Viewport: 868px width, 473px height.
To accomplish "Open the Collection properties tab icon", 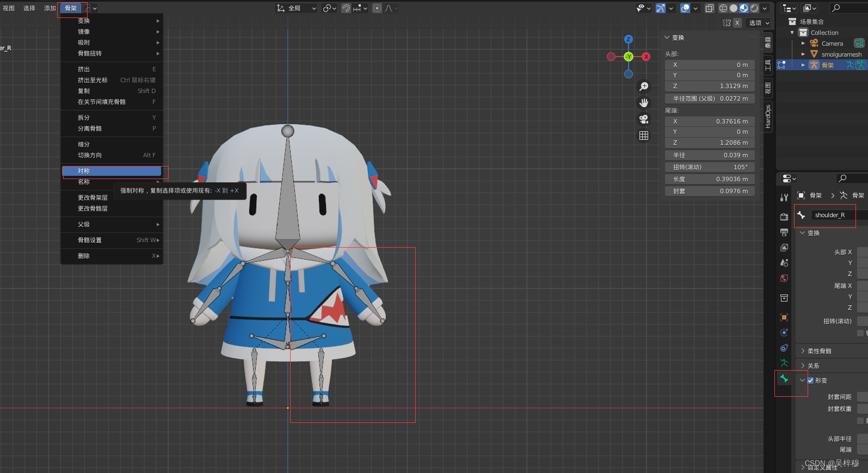I will click(784, 298).
